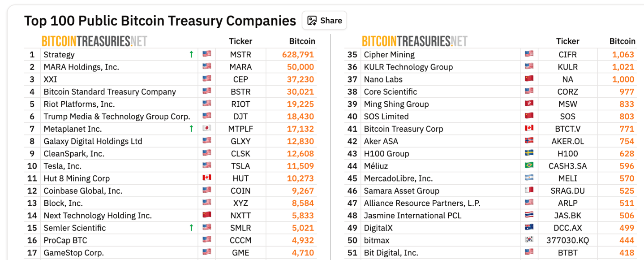644x260 pixels.
Task: Click the Brazil flag next to Méliuz
Action: (529, 166)
